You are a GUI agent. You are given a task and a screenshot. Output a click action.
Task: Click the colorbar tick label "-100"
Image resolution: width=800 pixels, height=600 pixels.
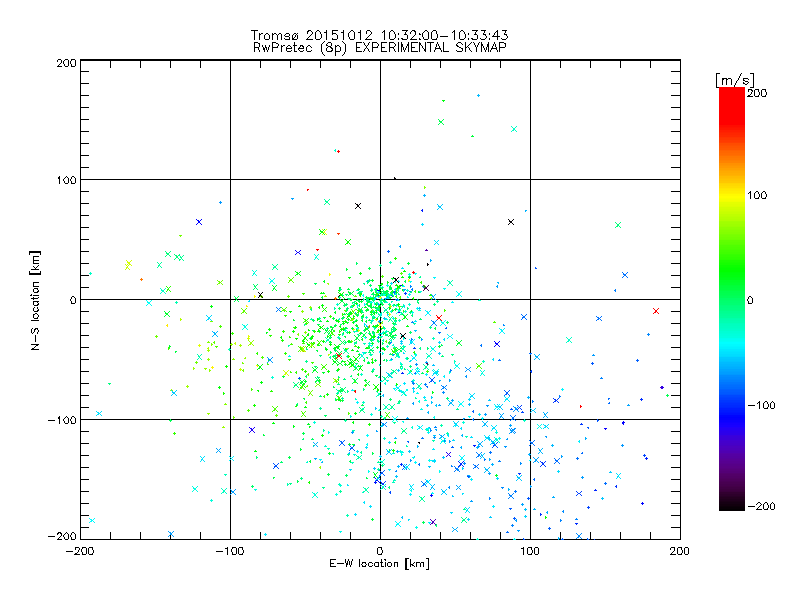tap(761, 405)
